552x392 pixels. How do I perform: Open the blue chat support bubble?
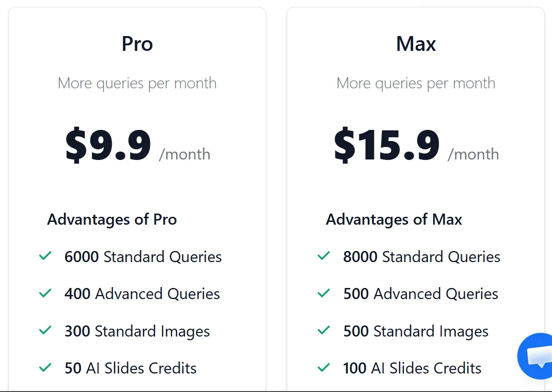click(x=537, y=356)
